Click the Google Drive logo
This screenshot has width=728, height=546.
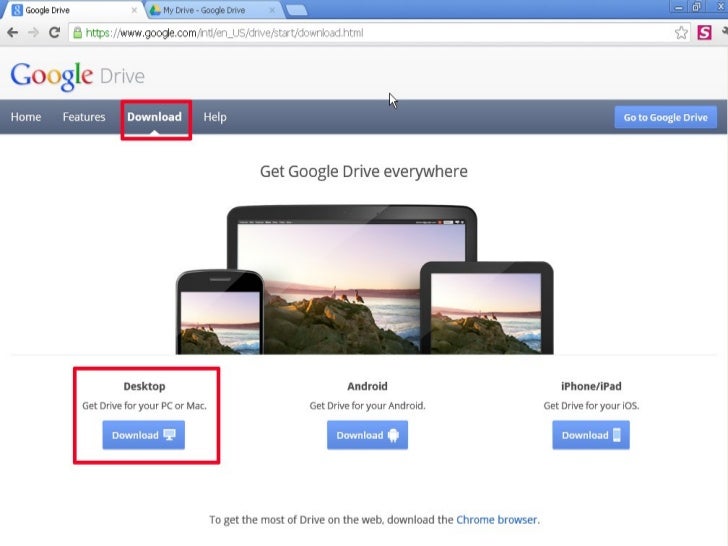[78, 76]
